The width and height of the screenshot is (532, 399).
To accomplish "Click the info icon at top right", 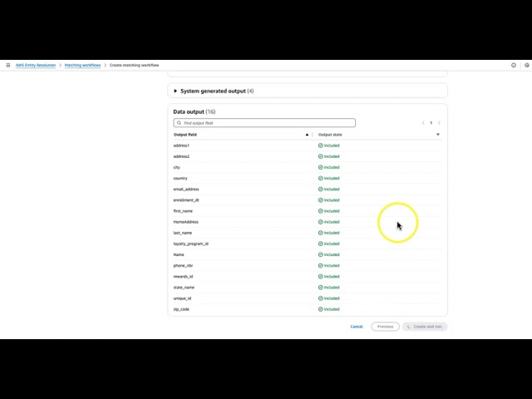I will click(x=514, y=65).
